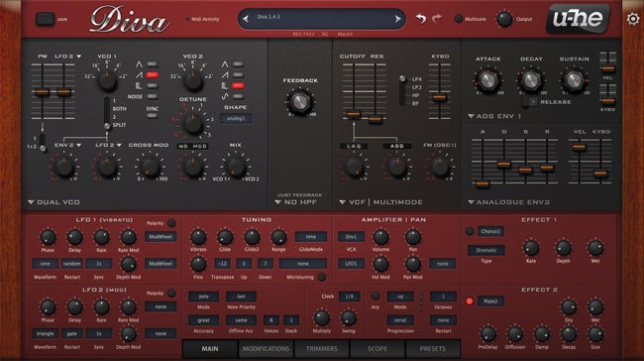This screenshot has width=644, height=361.
Task: Click the Effect 1 Depth knob
Action: [x=563, y=248]
